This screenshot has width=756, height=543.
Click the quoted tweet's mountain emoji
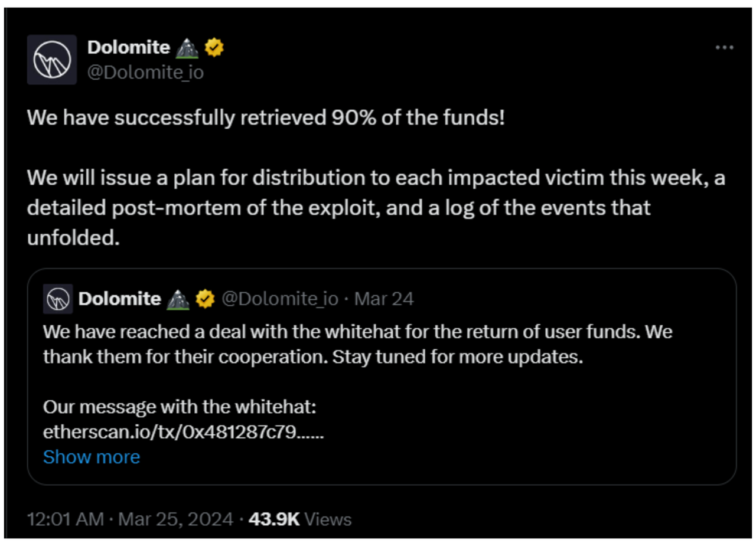tap(177, 299)
